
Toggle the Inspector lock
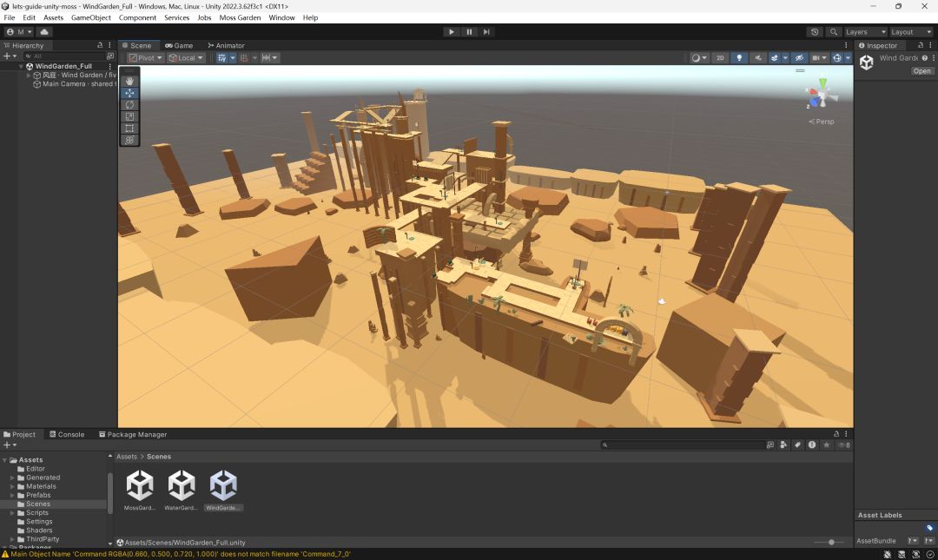(x=921, y=45)
